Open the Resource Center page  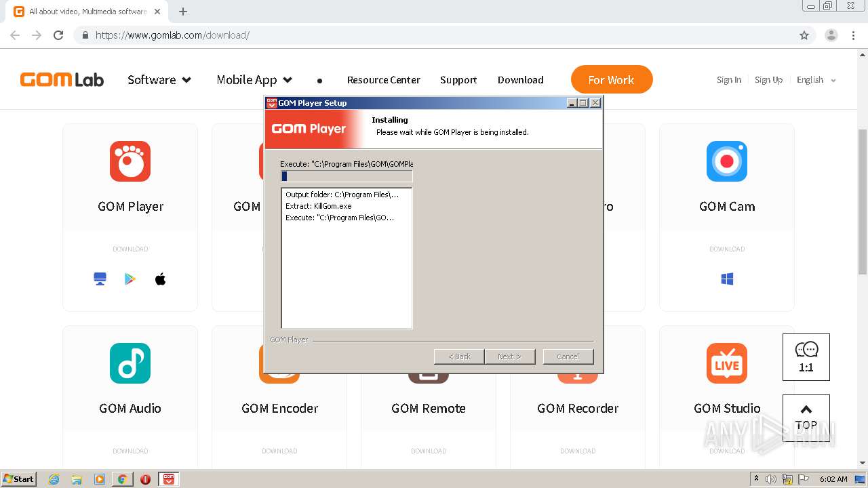[383, 80]
